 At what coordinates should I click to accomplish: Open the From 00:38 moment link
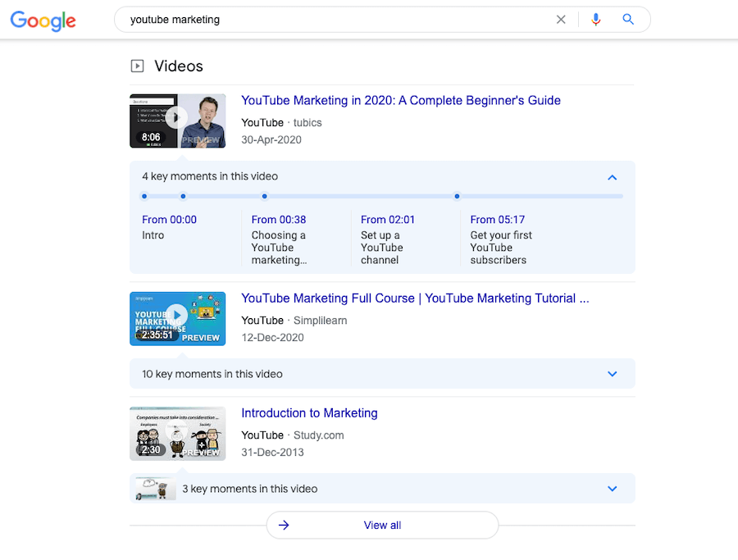tap(279, 220)
